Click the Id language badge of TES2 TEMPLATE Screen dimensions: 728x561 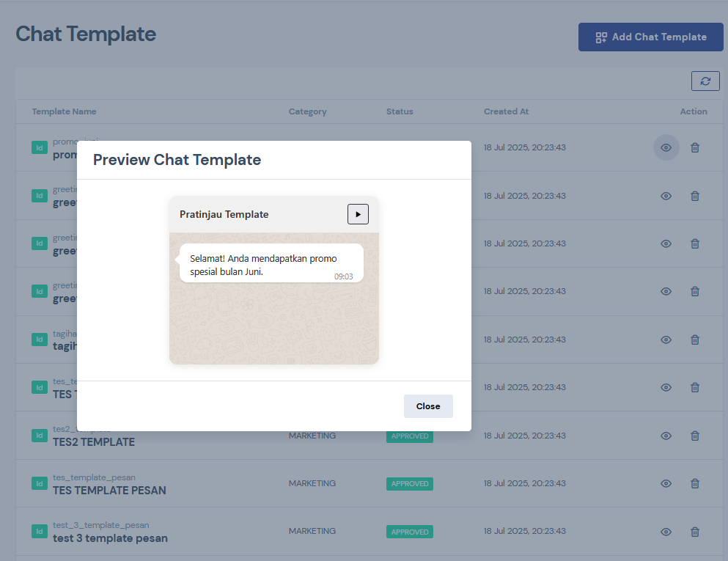pyautogui.click(x=40, y=436)
